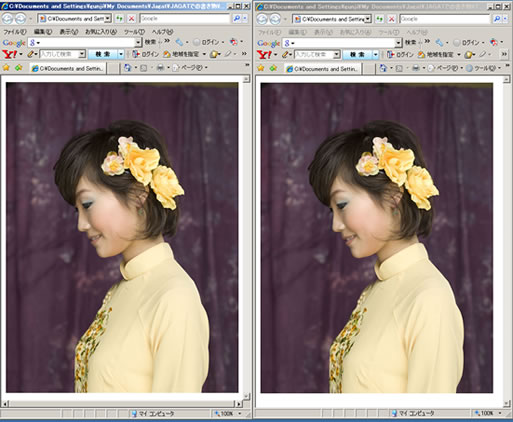The width and height of the screenshot is (513, 422).
Task: Click Yahoo lightbulb icon in left window
Action: 214,54
